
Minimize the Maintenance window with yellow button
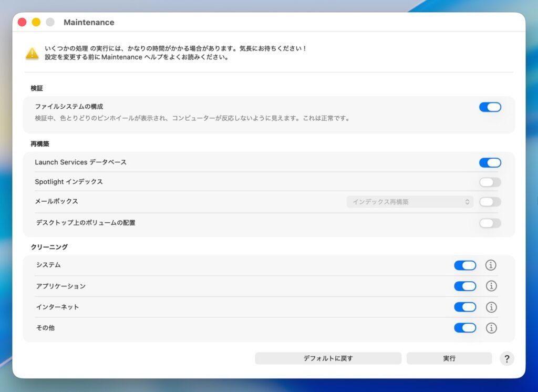[36, 22]
